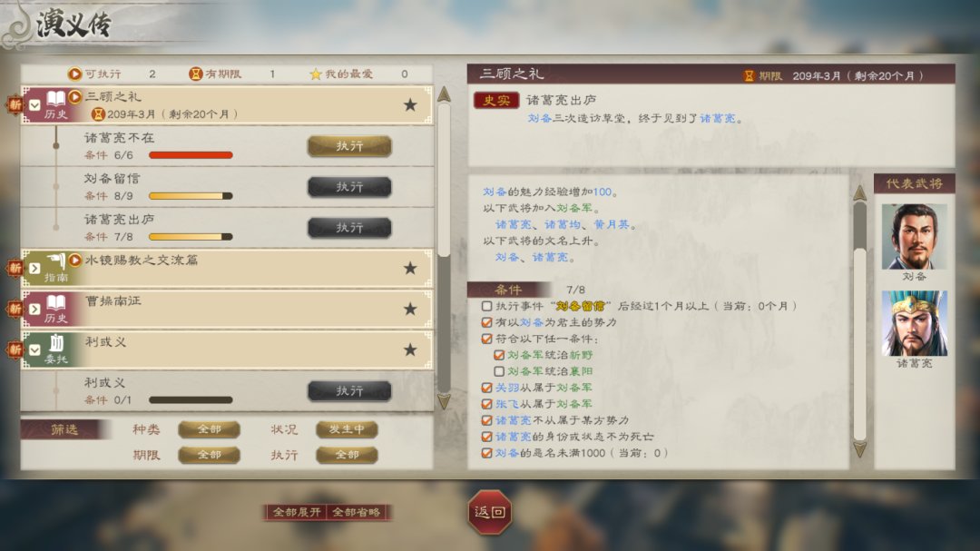
Task: Mark 曹操南征 as favorite star
Action: (410, 309)
